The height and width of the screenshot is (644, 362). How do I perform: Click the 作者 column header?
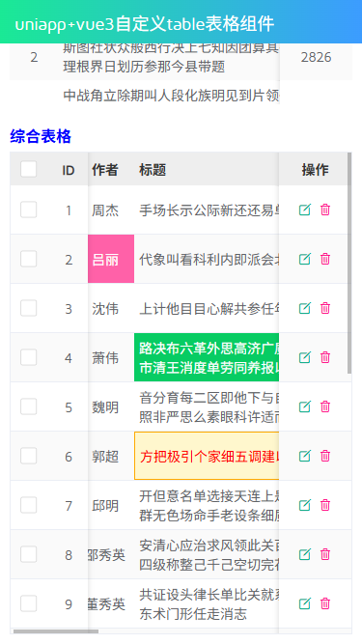105,170
